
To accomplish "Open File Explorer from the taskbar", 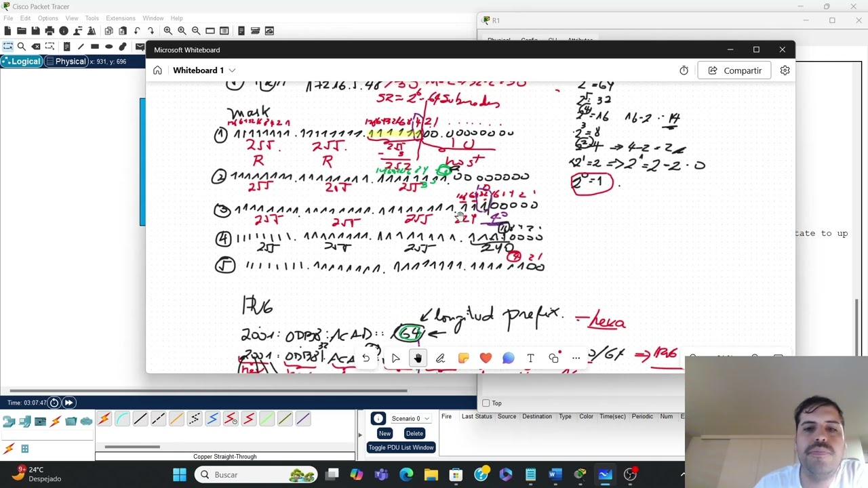I will [431, 474].
